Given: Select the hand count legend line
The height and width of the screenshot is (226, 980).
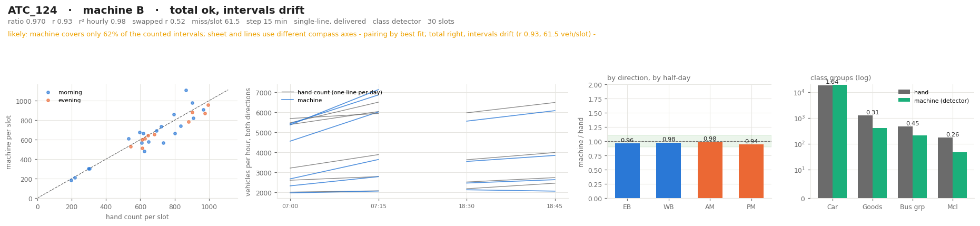Looking at the screenshot, I should point(288,92).
